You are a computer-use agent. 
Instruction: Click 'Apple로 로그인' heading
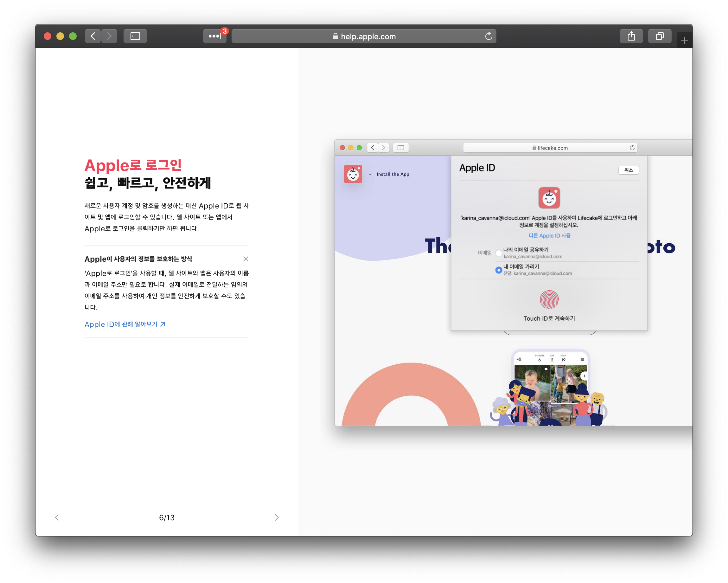(x=133, y=165)
